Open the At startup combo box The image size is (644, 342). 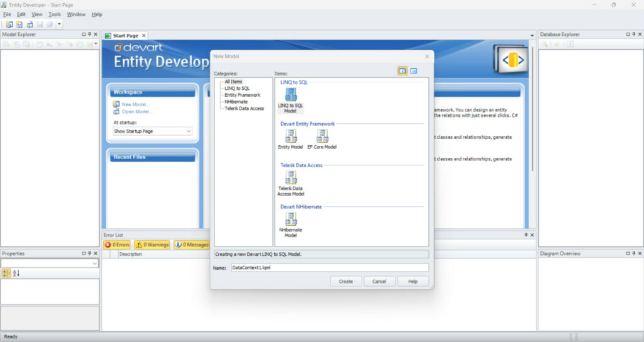click(152, 131)
